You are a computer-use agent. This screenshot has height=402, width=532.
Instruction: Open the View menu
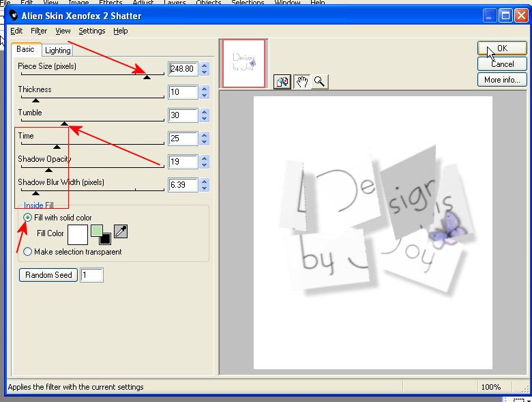point(63,31)
